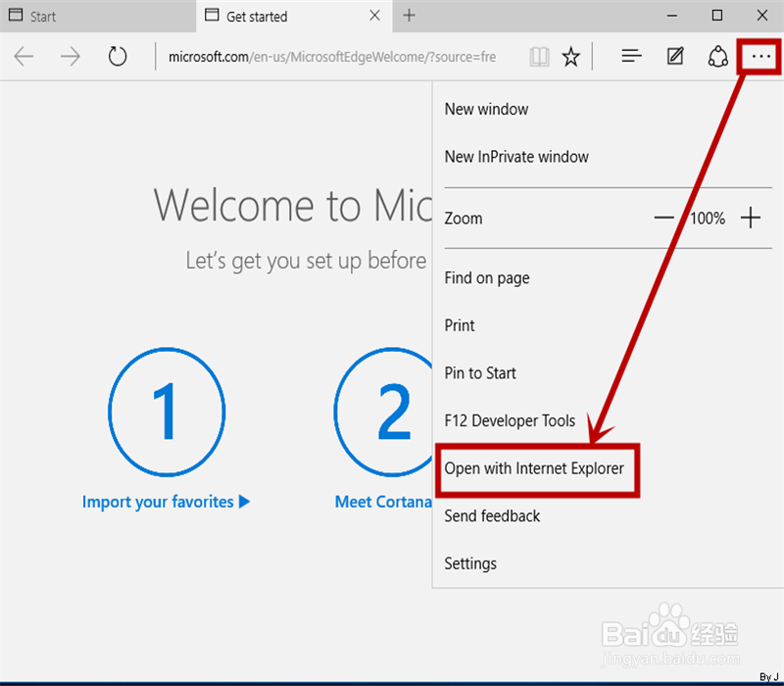Image resolution: width=784 pixels, height=686 pixels.
Task: Open F12 Developer Tools
Action: [x=510, y=420]
